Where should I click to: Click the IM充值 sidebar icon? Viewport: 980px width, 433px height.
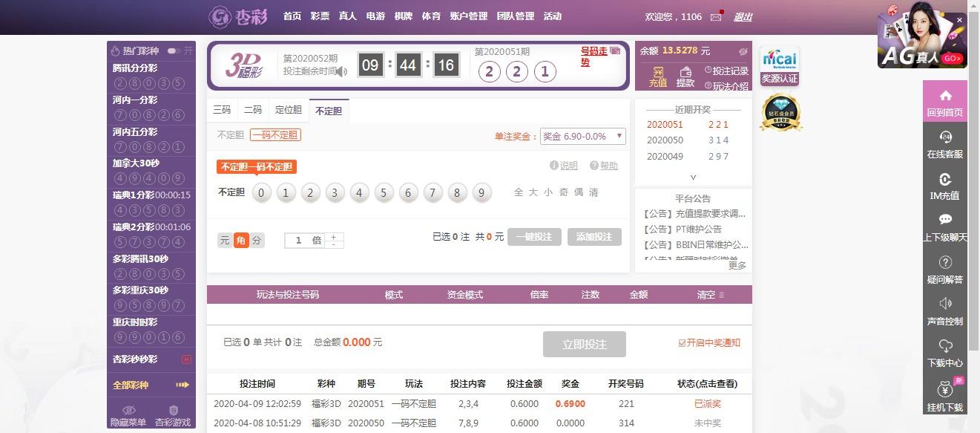pyautogui.click(x=945, y=179)
